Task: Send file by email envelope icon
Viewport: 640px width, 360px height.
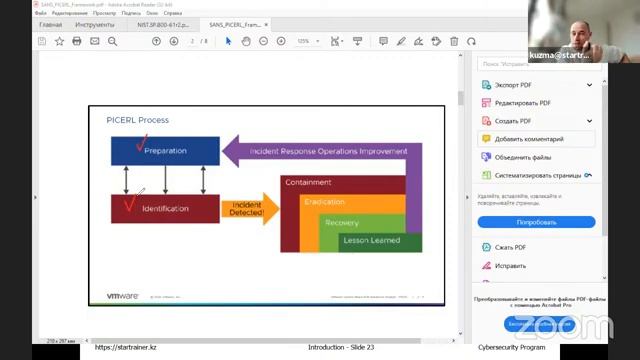Action: click(x=95, y=41)
